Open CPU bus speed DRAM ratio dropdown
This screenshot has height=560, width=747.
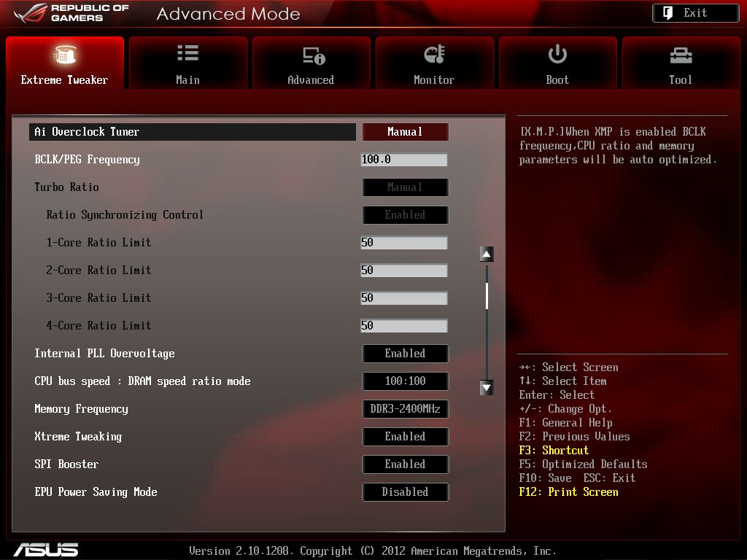point(405,381)
